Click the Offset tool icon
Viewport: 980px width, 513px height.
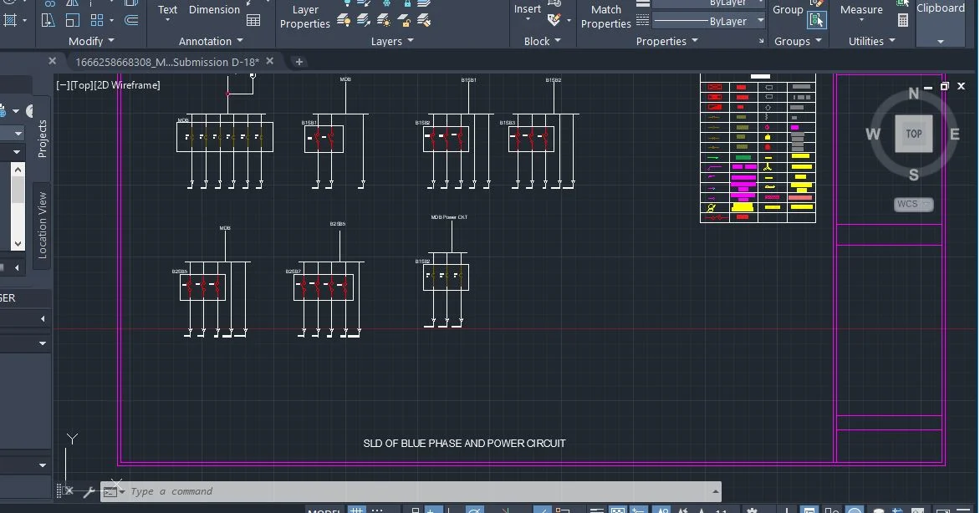(131, 21)
